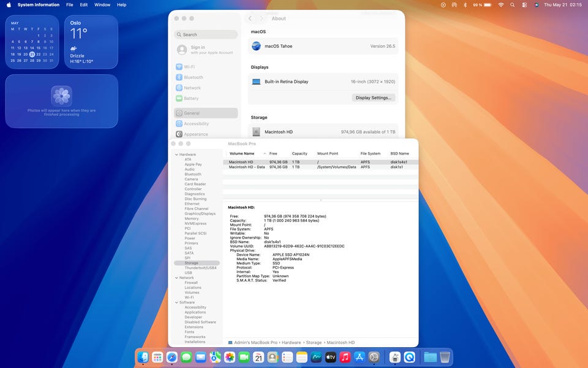Open App Store from the Dock
This screenshot has height=368, width=588.
point(360,357)
